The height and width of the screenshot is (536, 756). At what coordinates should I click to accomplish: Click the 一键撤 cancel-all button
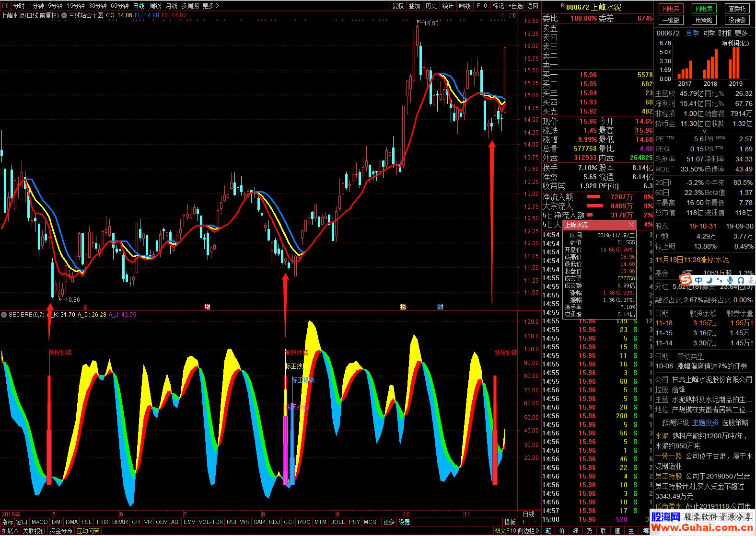[x=671, y=20]
